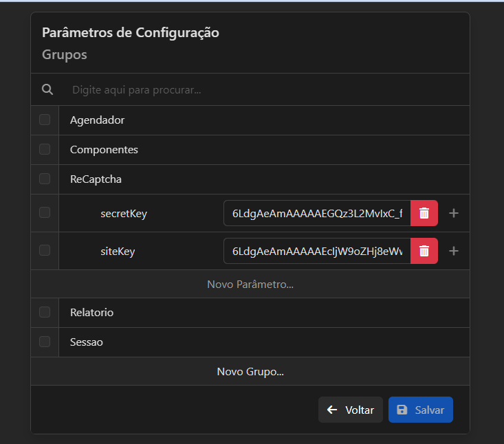The height and width of the screenshot is (444, 504).
Task: Save changes with the Salvar button
Action: (x=420, y=410)
